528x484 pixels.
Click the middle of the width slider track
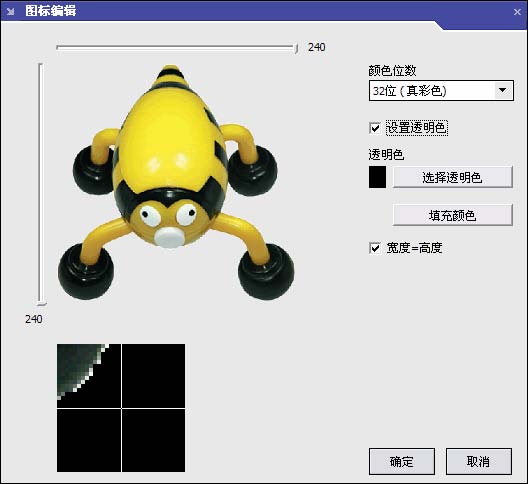[x=175, y=48]
